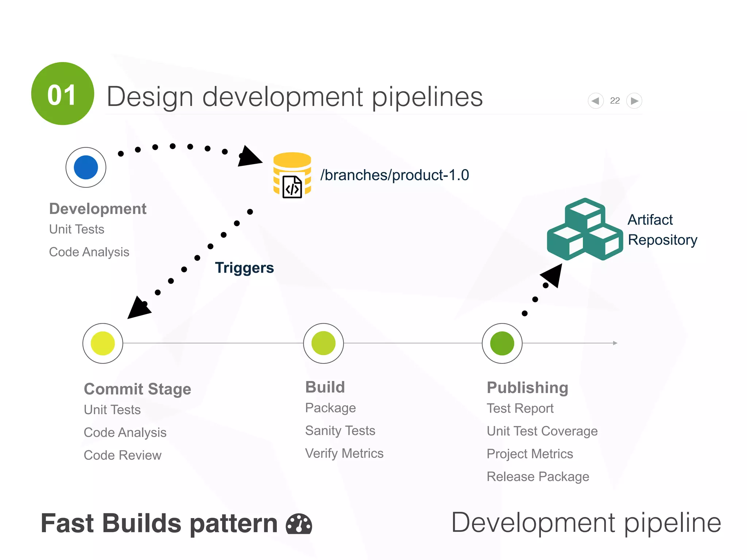Image resolution: width=747 pixels, height=560 pixels.
Task: Click the dark green Publishing stage circle
Action: pyautogui.click(x=502, y=343)
